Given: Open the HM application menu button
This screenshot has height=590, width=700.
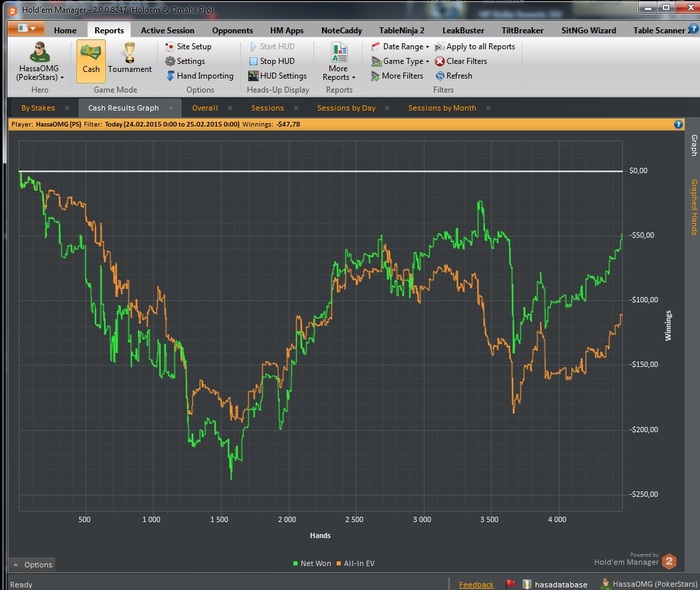Looking at the screenshot, I should [x=26, y=29].
